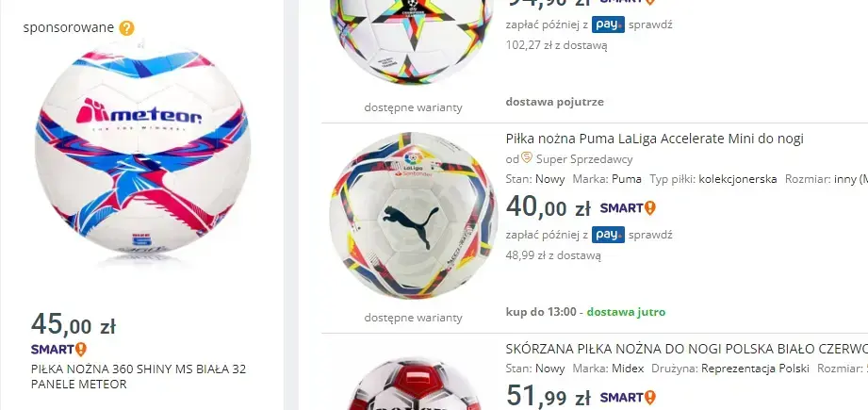Click SMART badge under 45,00 zł price
This screenshot has width=868, height=410.
[x=58, y=350]
